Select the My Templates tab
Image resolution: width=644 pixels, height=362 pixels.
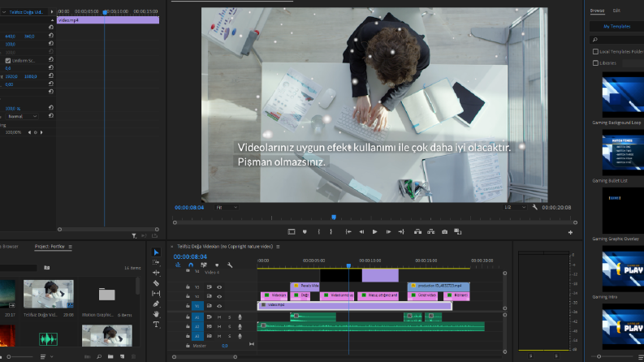(616, 26)
